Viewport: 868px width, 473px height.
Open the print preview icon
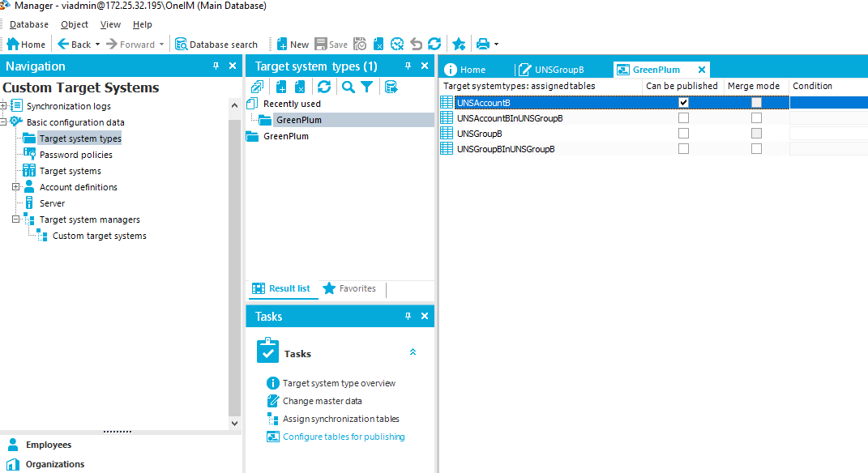[483, 44]
